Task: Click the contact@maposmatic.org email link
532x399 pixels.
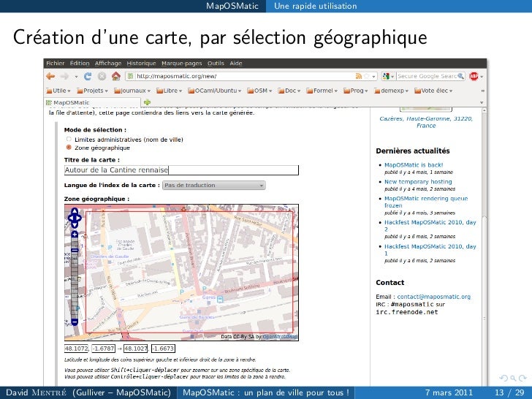Action: pos(433,297)
